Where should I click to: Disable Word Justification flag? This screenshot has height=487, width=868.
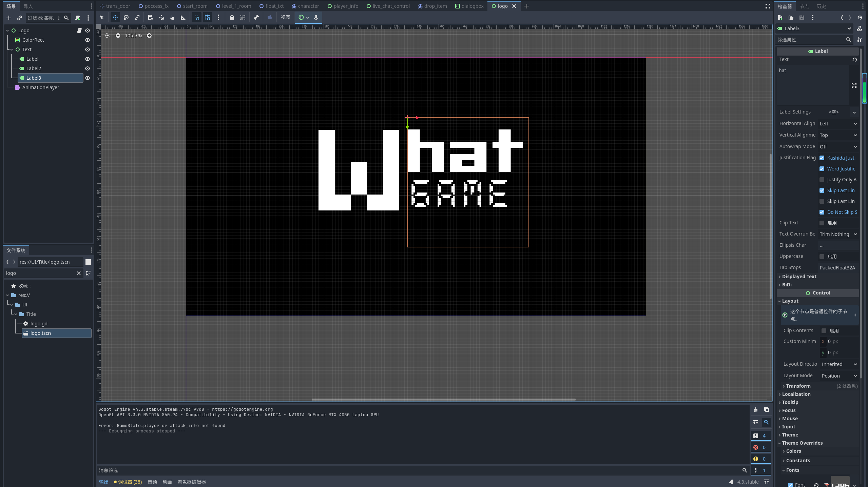pyautogui.click(x=822, y=169)
